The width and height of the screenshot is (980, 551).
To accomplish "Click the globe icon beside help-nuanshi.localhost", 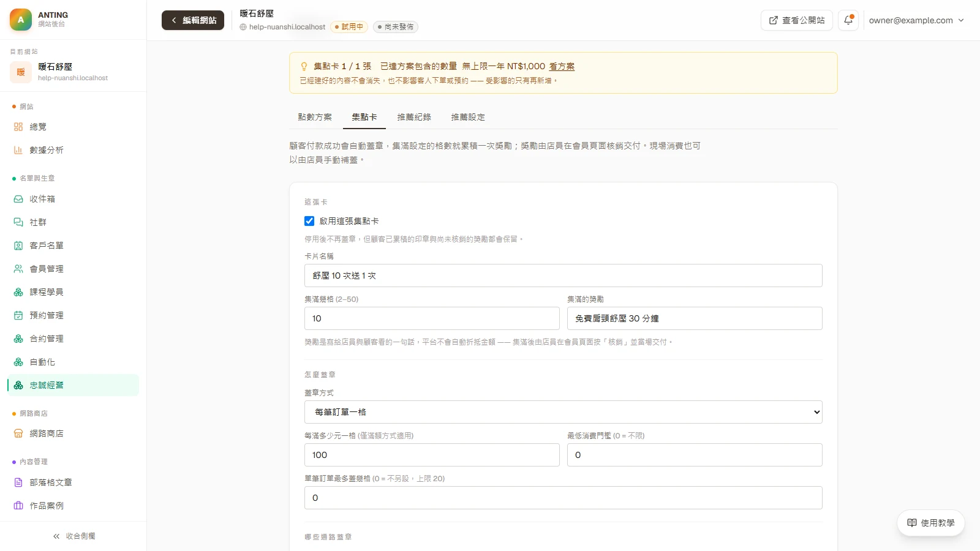I will [243, 27].
